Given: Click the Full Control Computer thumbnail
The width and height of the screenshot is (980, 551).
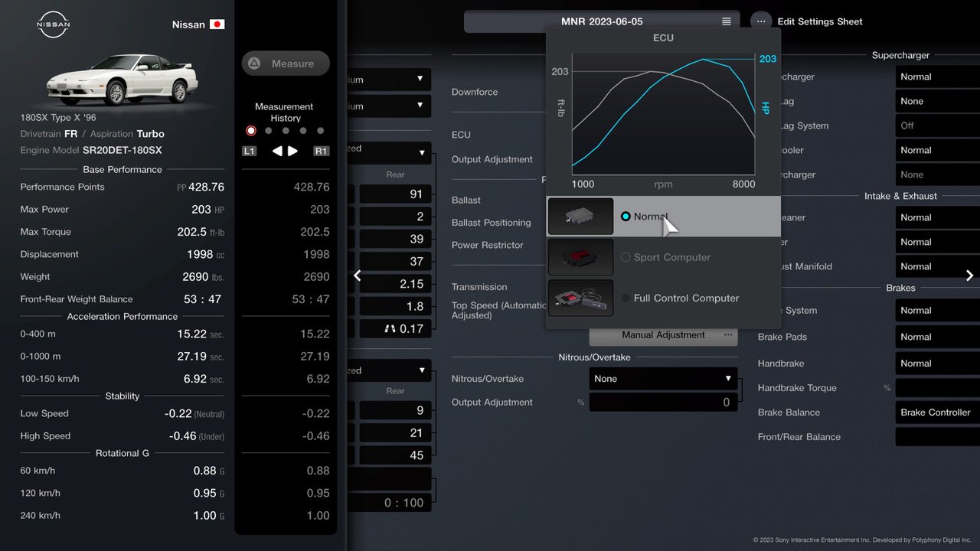Looking at the screenshot, I should pos(580,298).
